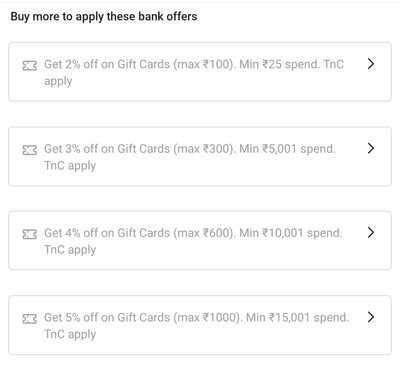
Task: Click the coupon icon beside 2% off offer
Action: (x=30, y=66)
